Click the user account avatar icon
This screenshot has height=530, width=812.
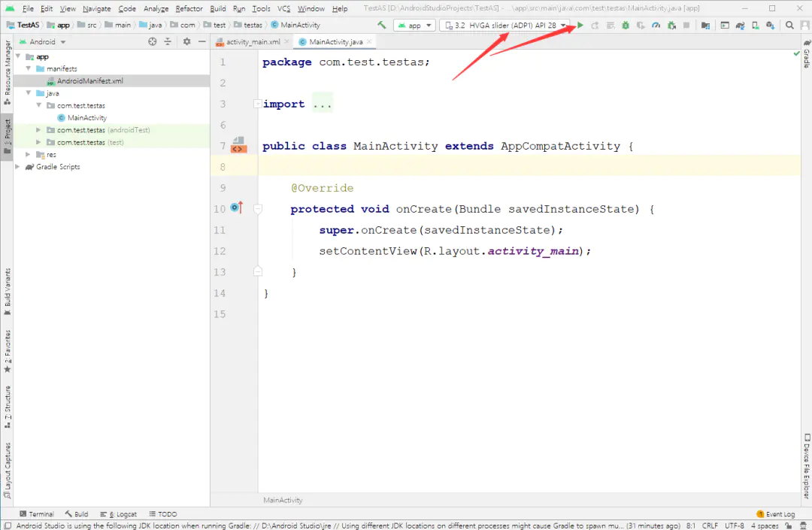[805, 25]
